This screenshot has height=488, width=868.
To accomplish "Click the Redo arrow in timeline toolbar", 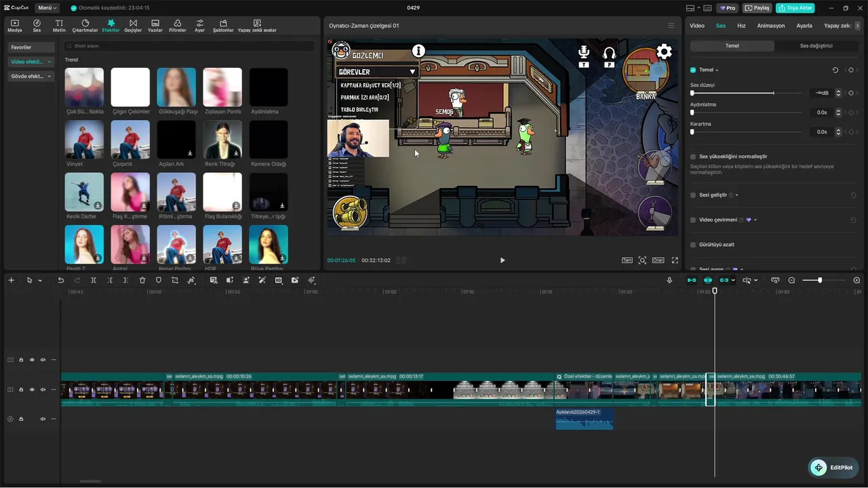I will point(77,280).
